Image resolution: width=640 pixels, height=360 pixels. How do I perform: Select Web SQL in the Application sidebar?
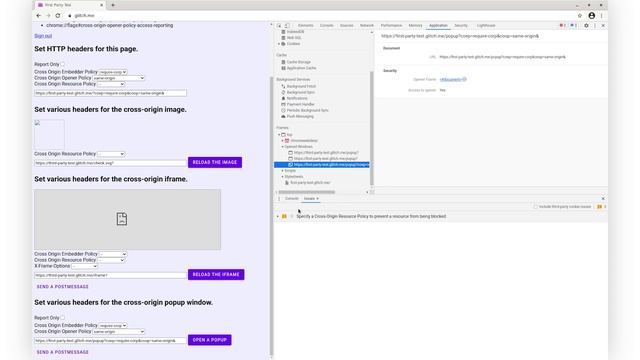[294, 38]
